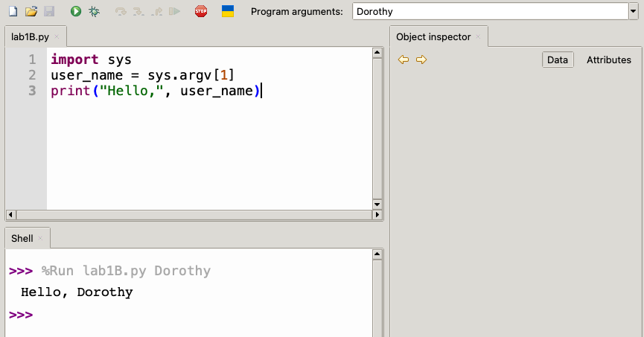This screenshot has height=337, width=644.
Task: Create a new file with the New icon
Action: pos(13,11)
